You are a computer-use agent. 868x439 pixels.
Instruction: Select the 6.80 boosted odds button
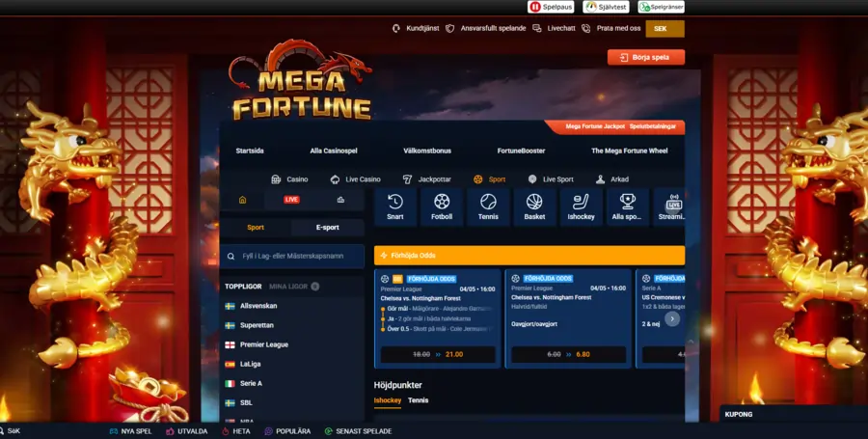pos(568,354)
